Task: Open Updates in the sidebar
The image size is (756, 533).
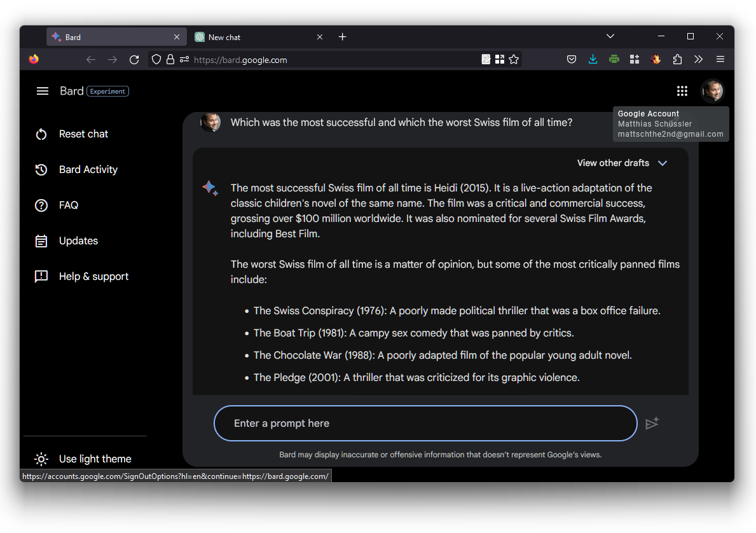Action: coord(78,240)
